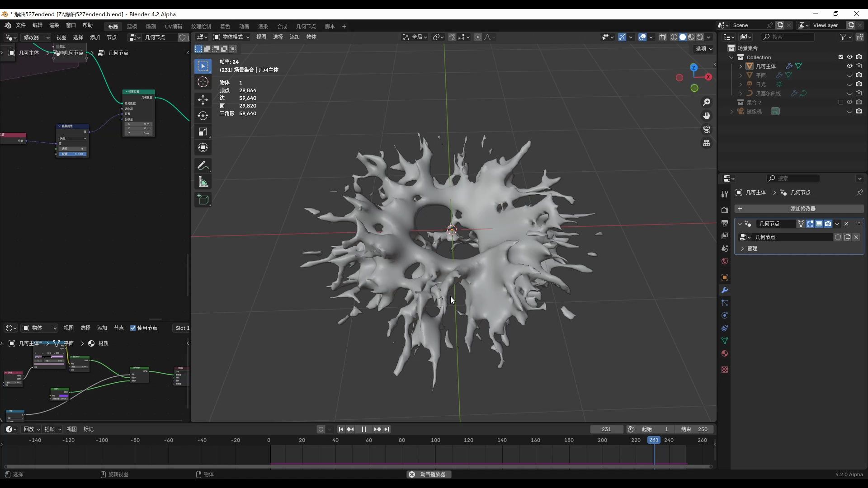
Task: Pin the properties editor context
Action: [x=859, y=192]
